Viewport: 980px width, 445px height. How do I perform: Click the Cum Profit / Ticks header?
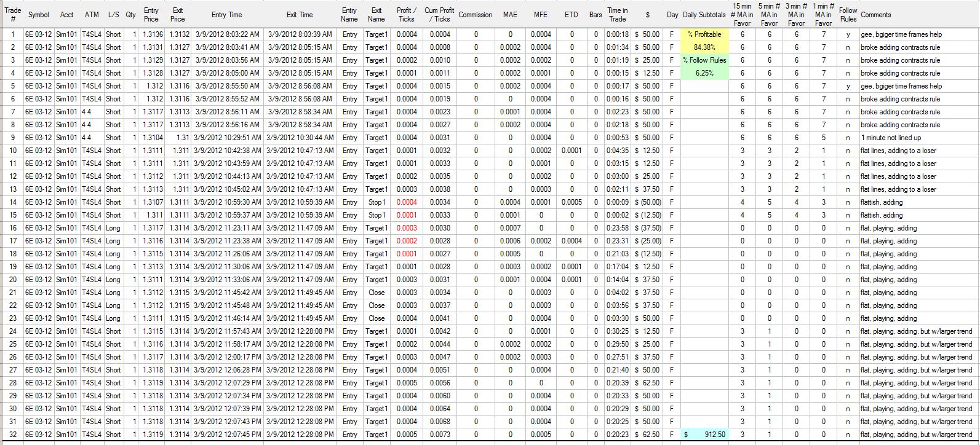439,15
